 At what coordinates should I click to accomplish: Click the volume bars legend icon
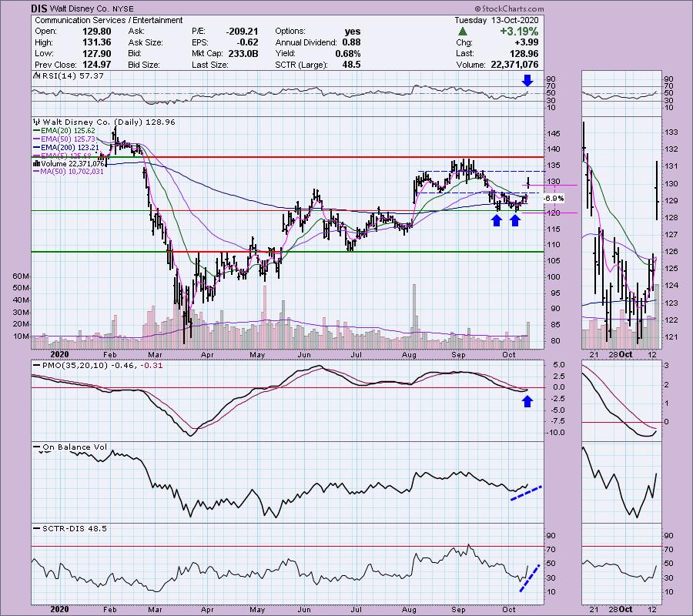click(x=37, y=163)
